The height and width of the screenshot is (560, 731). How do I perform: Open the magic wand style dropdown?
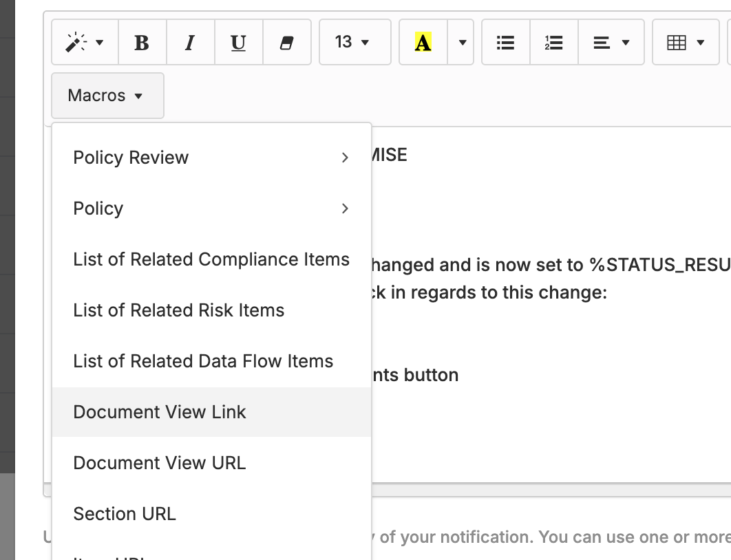point(85,43)
